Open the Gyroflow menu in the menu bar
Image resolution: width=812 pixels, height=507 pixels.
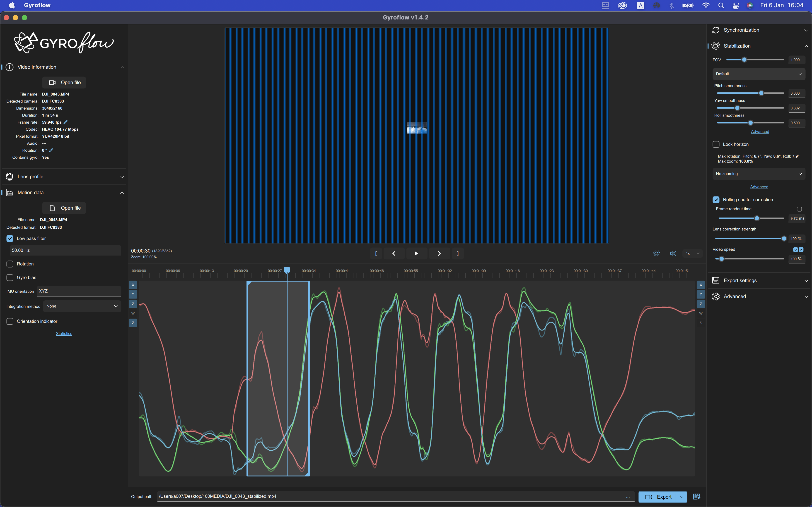[x=37, y=5]
